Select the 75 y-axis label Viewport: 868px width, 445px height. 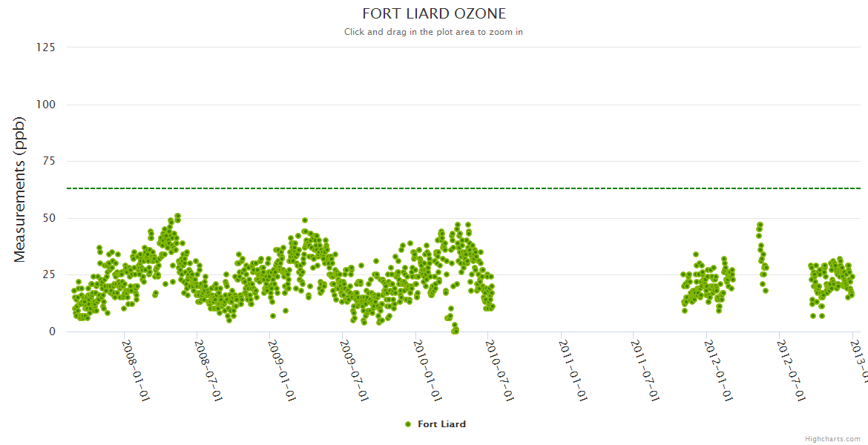48,161
